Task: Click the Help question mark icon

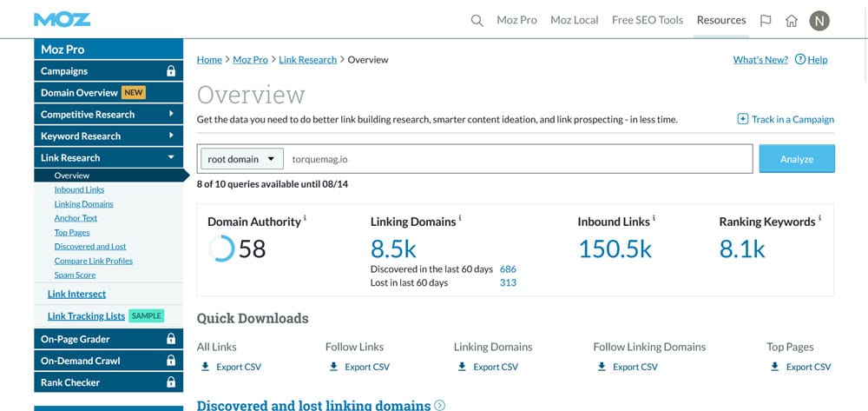Action: click(799, 60)
